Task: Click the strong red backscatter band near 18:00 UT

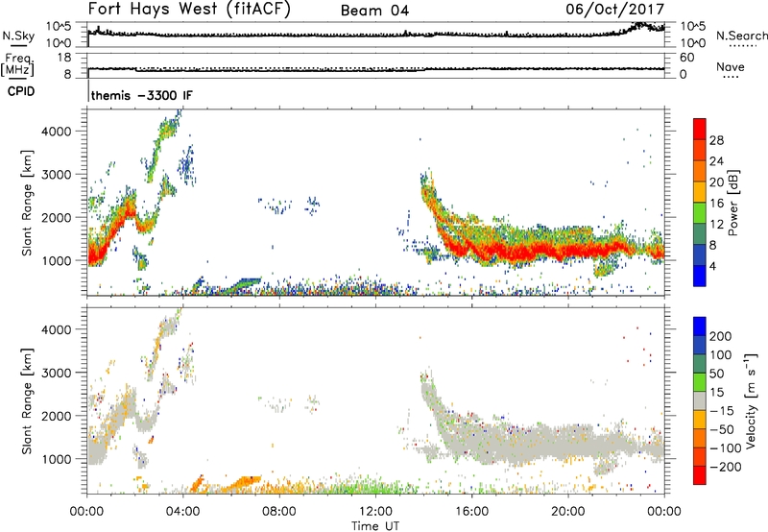Action: [520, 251]
